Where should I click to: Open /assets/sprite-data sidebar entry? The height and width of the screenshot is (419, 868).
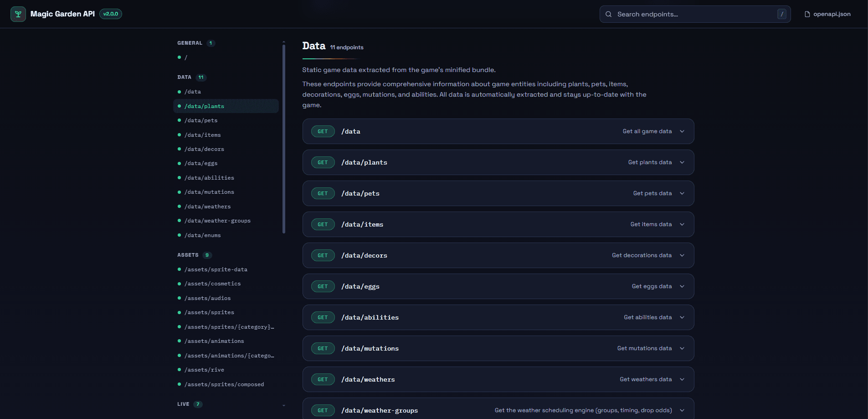click(x=226, y=269)
